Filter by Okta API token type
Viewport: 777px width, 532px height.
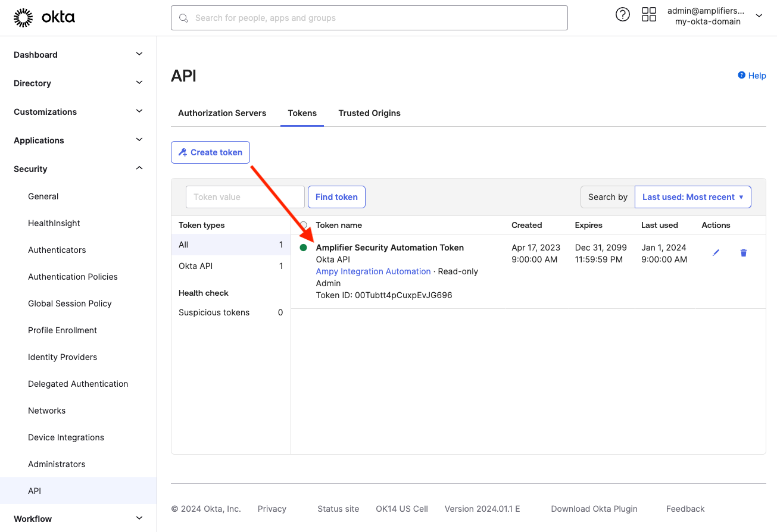point(231,266)
